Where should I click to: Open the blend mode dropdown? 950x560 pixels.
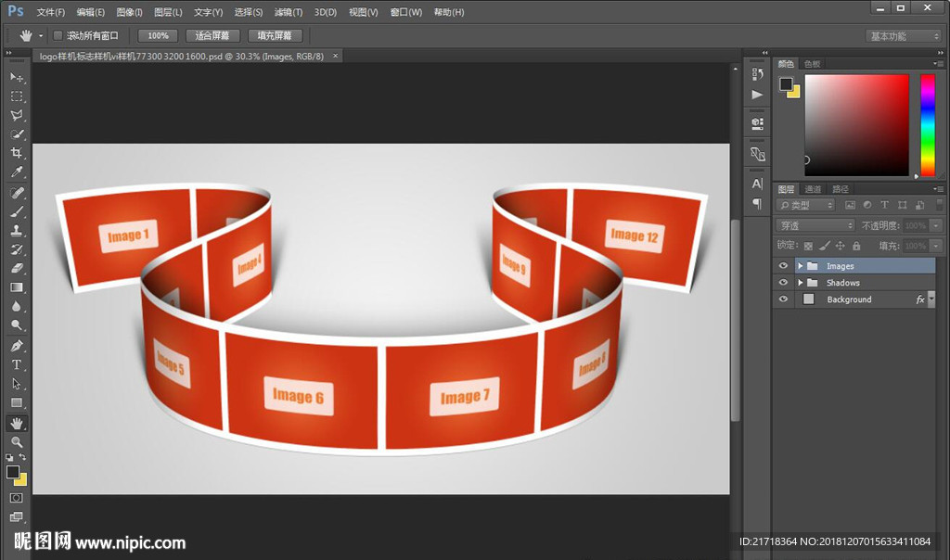815,225
